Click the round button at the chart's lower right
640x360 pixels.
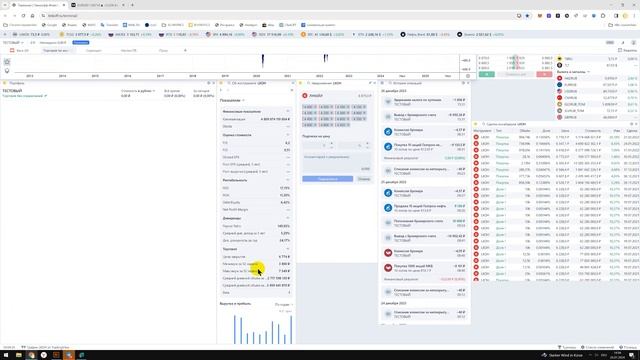point(468,76)
